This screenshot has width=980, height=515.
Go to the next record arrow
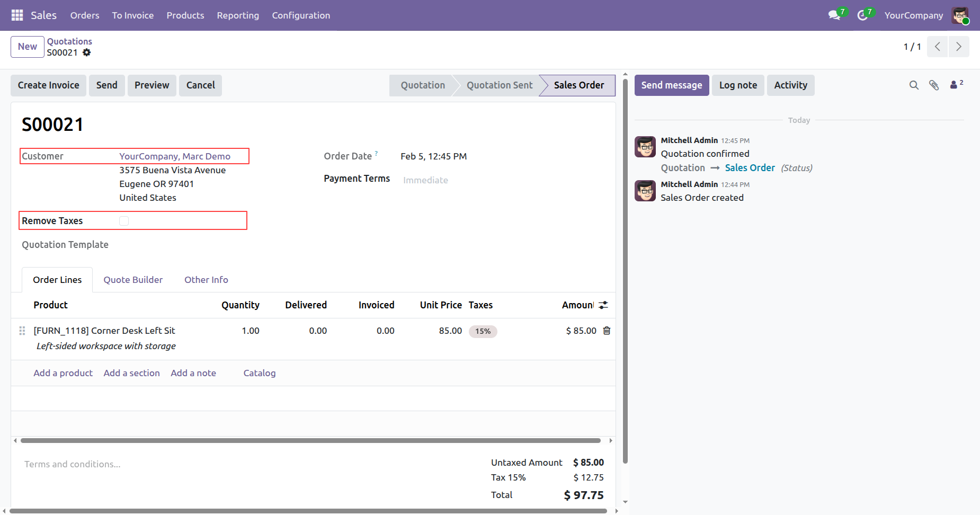pos(958,47)
